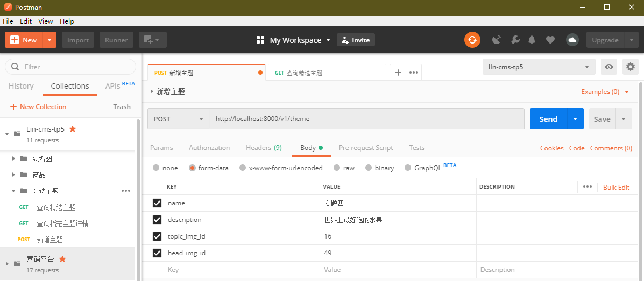Select the form-data radio button

click(x=192, y=168)
